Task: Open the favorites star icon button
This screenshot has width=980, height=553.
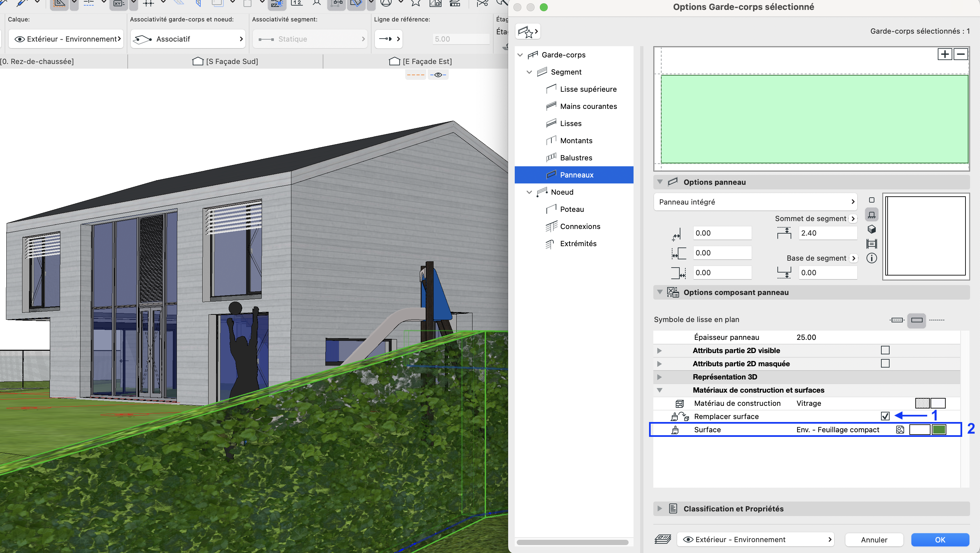Action: pyautogui.click(x=528, y=32)
